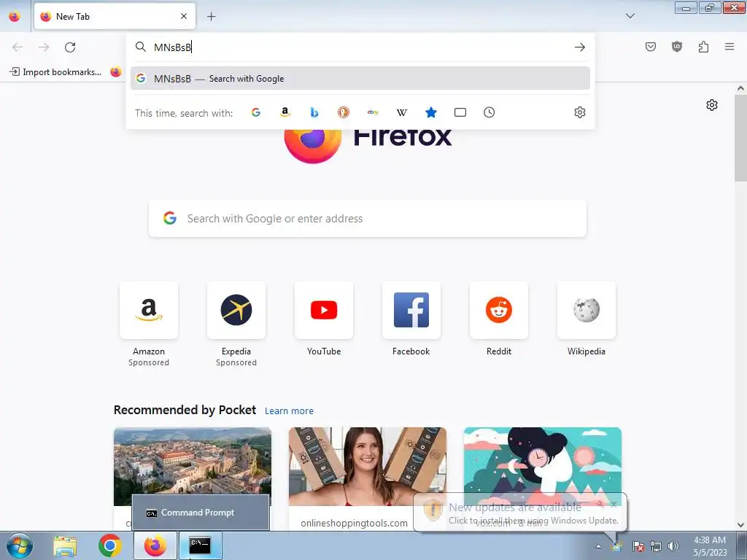Click the Windows Update tray icon
The width and height of the screenshot is (747, 560).
click(617, 546)
